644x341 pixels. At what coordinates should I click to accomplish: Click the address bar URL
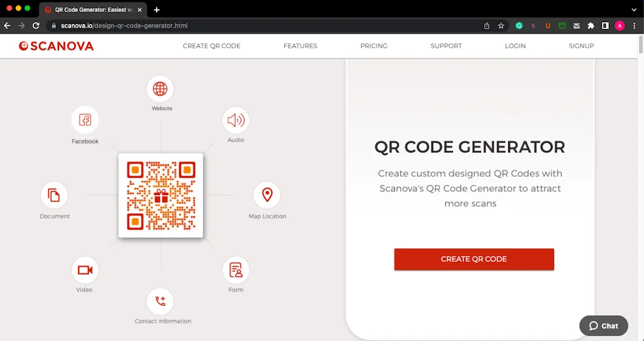(124, 25)
